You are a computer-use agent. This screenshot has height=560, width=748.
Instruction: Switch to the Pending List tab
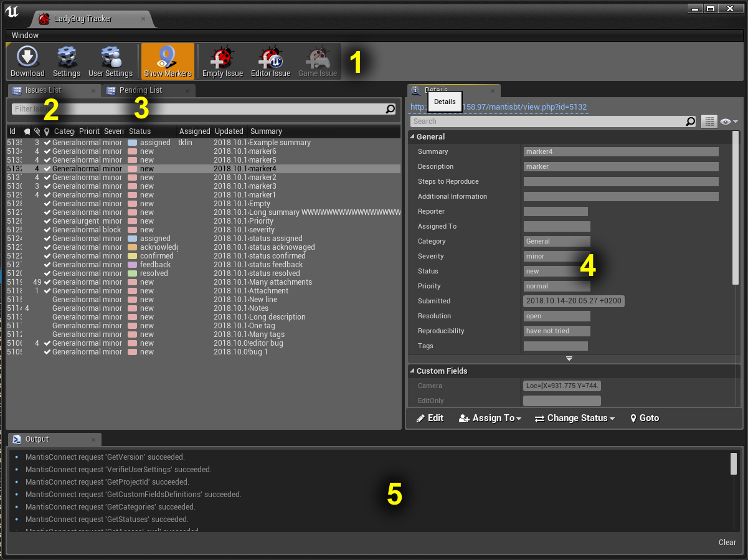point(141,90)
